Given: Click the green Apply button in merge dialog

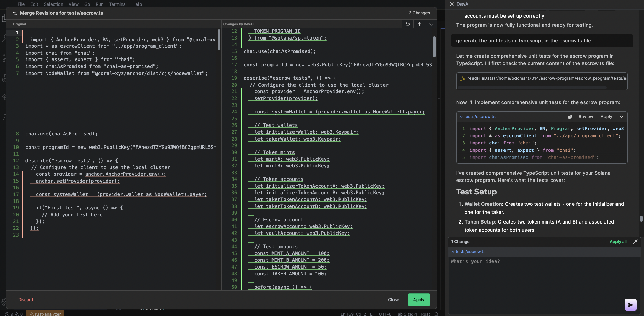Looking at the screenshot, I should [419, 300].
